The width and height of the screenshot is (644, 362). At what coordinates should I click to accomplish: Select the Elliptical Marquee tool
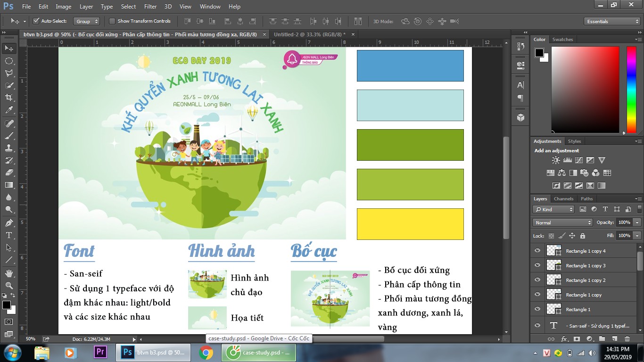coord(9,61)
